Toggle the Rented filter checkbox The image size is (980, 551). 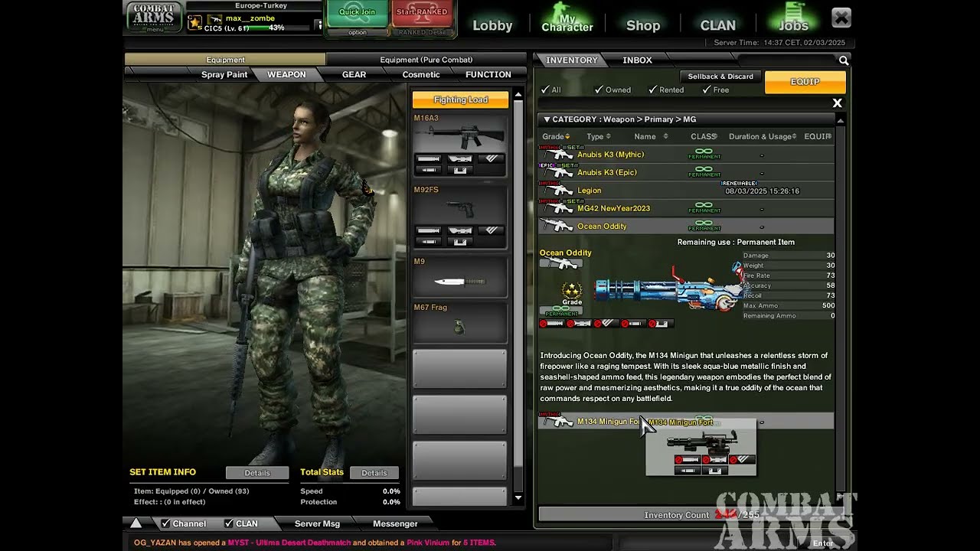652,90
